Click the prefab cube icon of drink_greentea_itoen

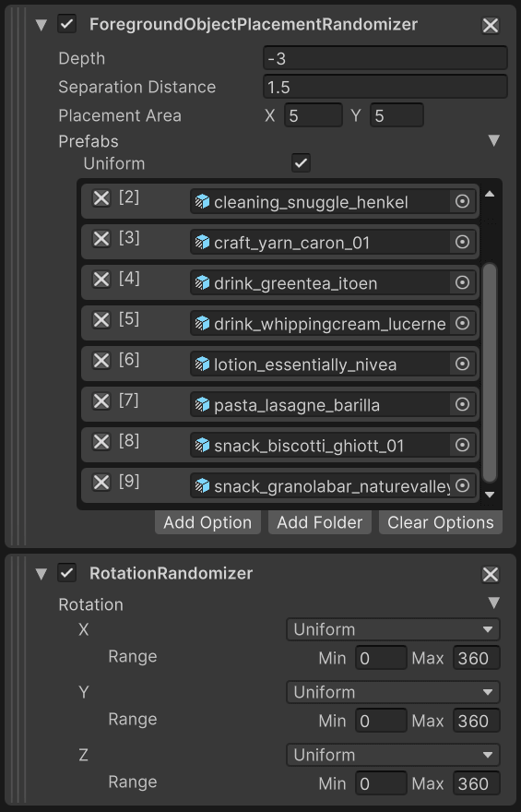[202, 282]
